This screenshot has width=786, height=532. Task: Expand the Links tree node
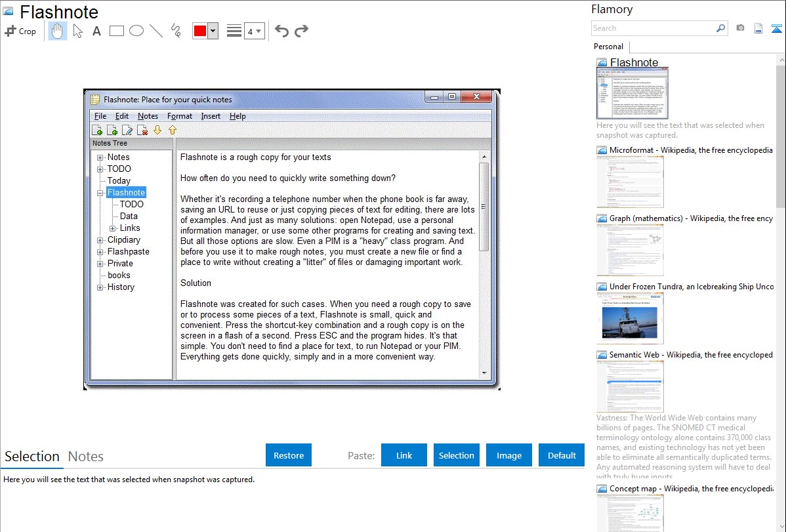click(112, 228)
